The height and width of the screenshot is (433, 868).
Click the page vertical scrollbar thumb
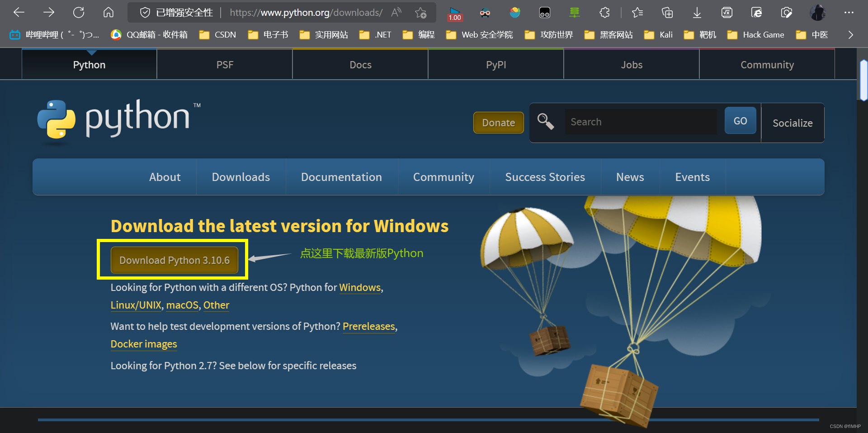(863, 80)
